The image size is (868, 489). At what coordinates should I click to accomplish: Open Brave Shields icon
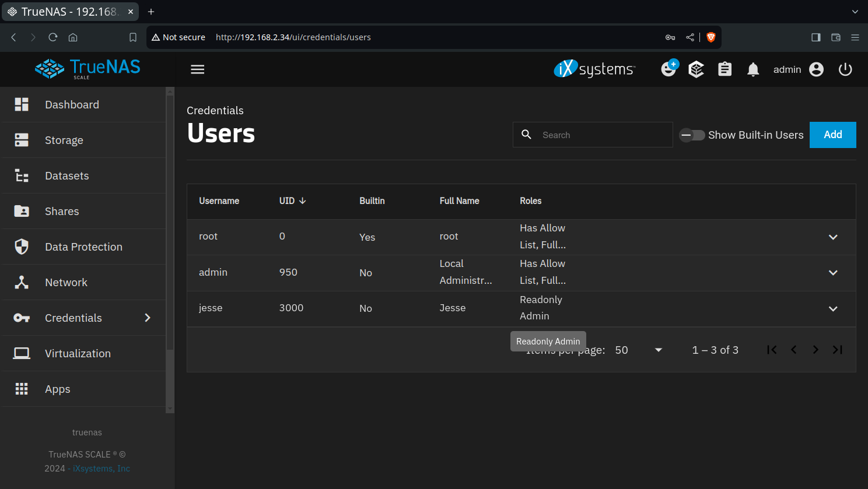711,37
